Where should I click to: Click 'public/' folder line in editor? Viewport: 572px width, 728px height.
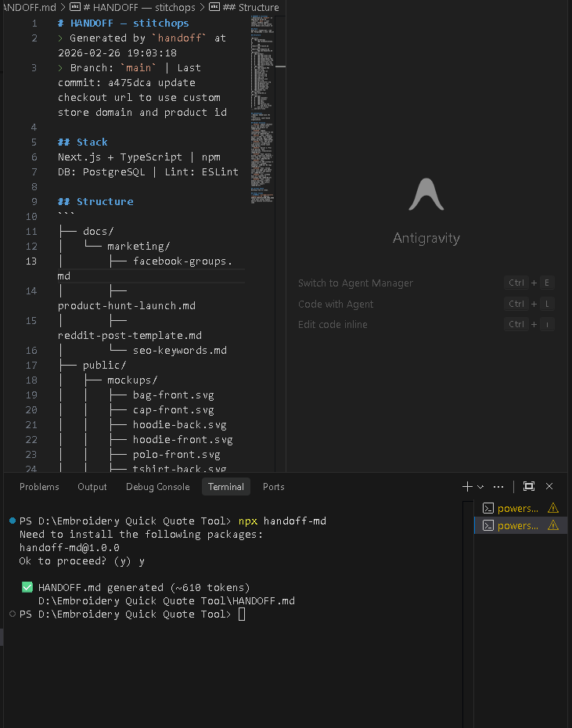tap(105, 365)
